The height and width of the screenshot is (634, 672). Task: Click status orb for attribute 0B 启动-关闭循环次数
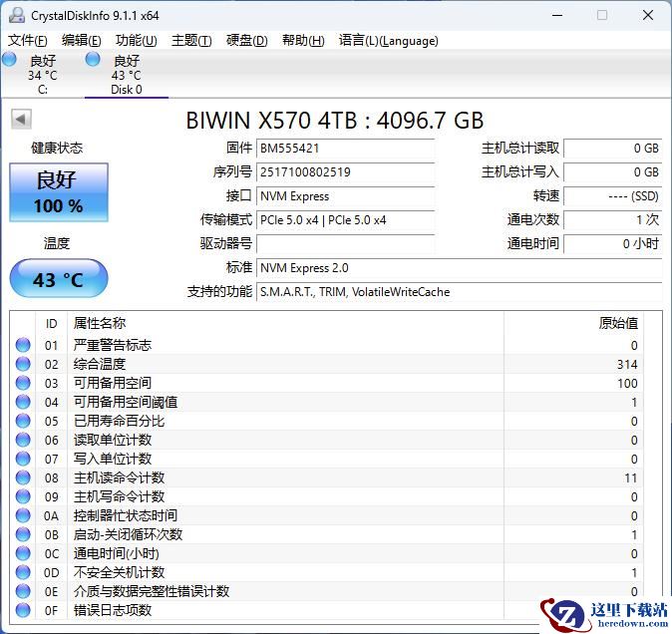[x=23, y=534]
